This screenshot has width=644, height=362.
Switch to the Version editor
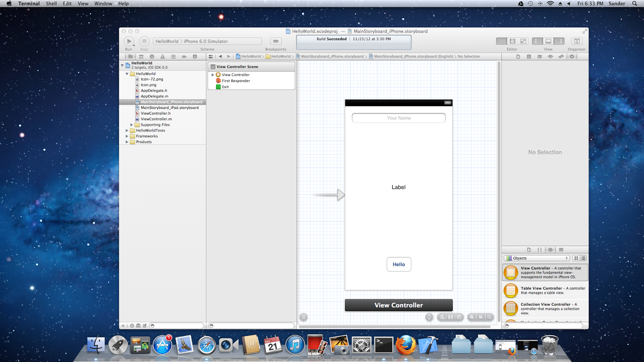point(523,41)
